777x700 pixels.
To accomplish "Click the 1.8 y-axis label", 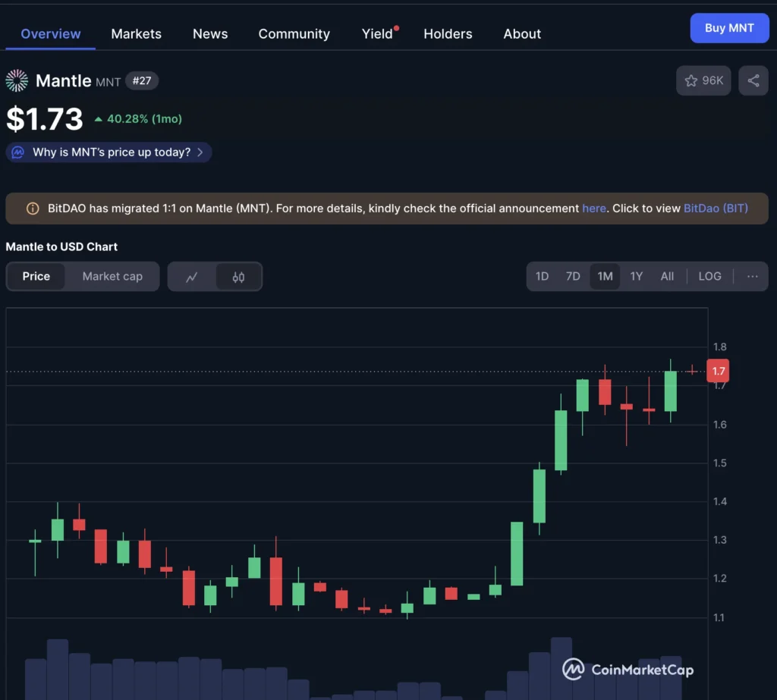I will pyautogui.click(x=719, y=347).
